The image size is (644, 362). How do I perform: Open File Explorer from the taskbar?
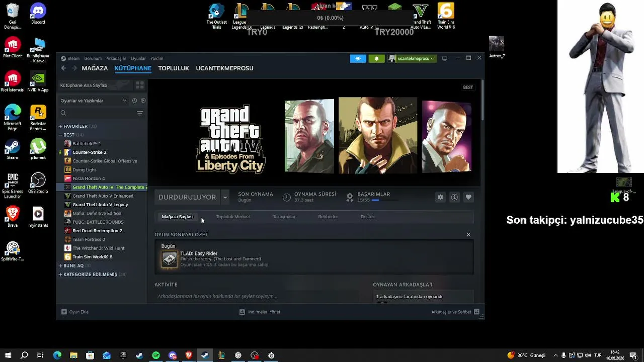pos(73,355)
